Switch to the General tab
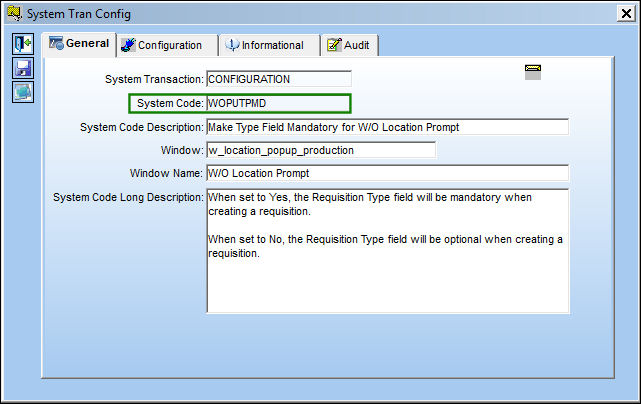Viewport: 641px width, 404px height. tap(79, 44)
